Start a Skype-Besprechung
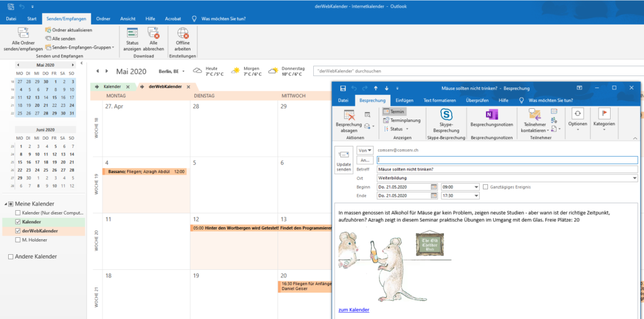 tap(446, 120)
